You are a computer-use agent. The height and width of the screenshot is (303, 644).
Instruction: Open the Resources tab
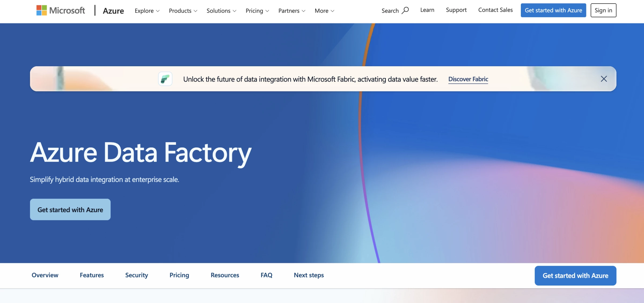point(225,275)
